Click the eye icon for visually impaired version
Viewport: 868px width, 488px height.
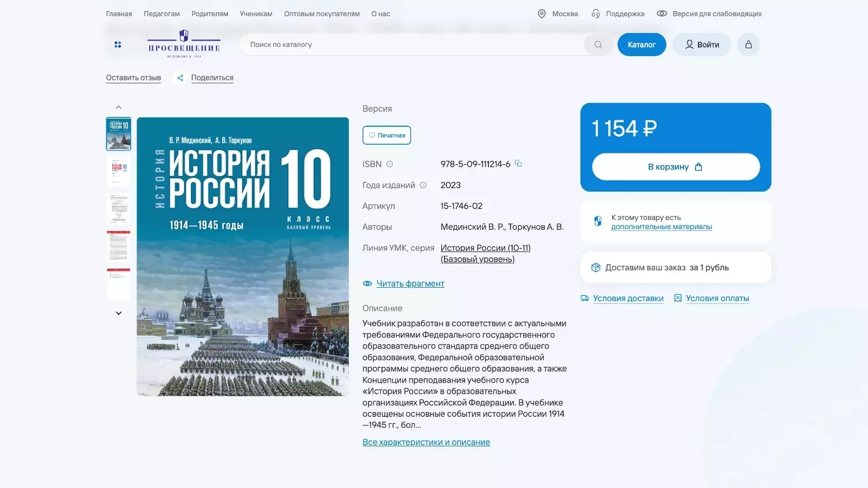click(x=661, y=13)
